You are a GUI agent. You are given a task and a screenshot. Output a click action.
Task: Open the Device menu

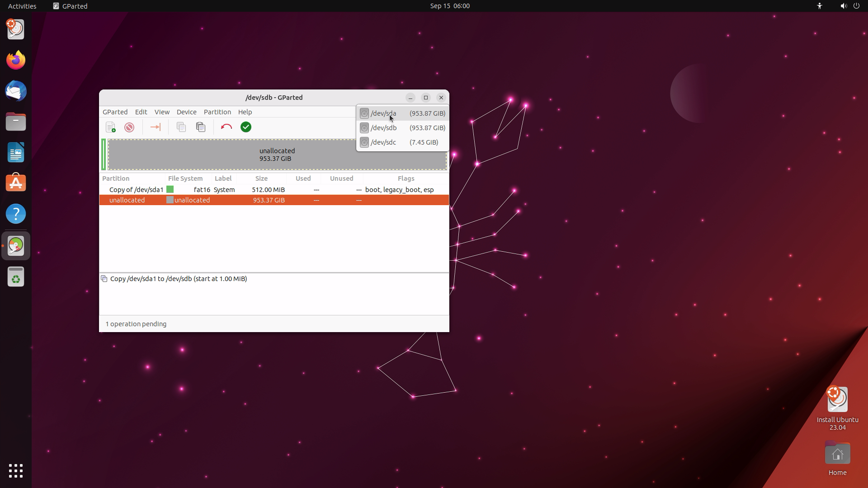coord(186,112)
